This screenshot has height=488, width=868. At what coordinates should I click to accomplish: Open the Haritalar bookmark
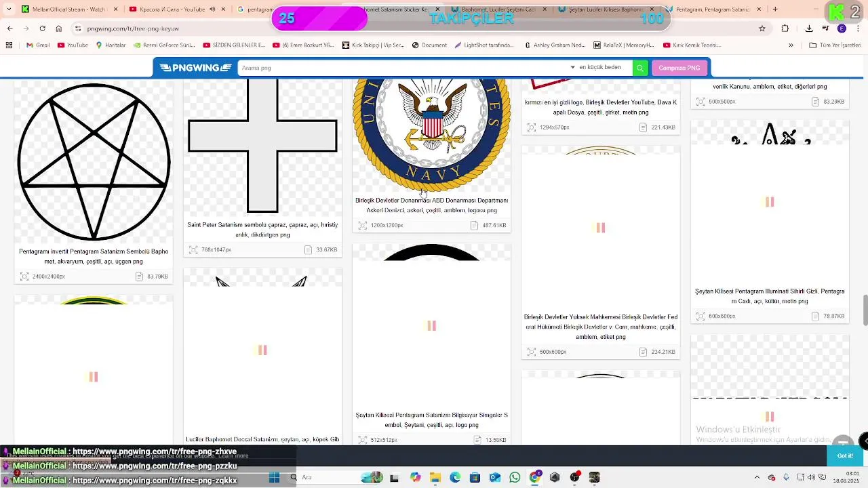[111, 45]
